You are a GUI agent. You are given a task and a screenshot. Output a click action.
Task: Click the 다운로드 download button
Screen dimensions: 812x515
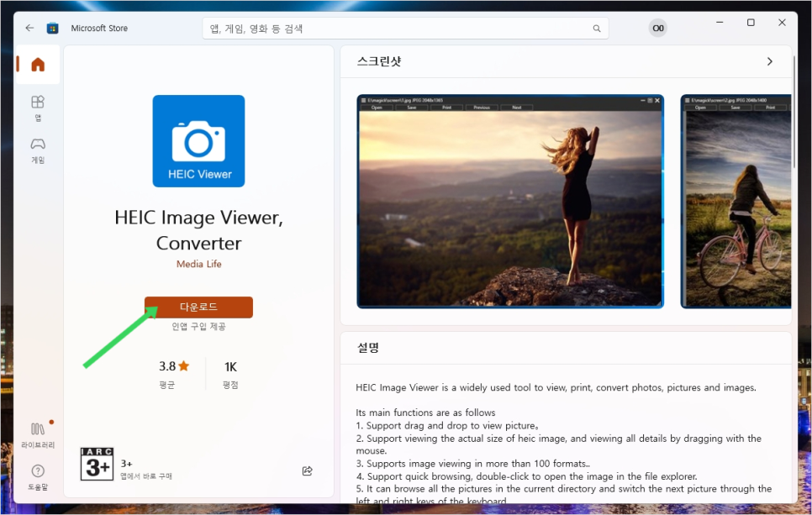(x=198, y=307)
